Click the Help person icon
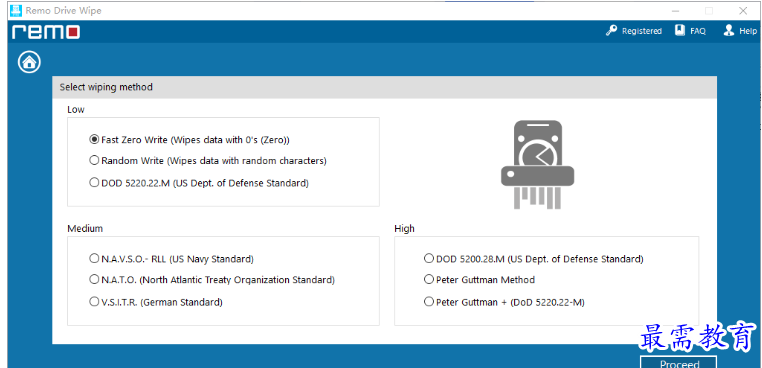This screenshot has width=762, height=368. coord(728,30)
